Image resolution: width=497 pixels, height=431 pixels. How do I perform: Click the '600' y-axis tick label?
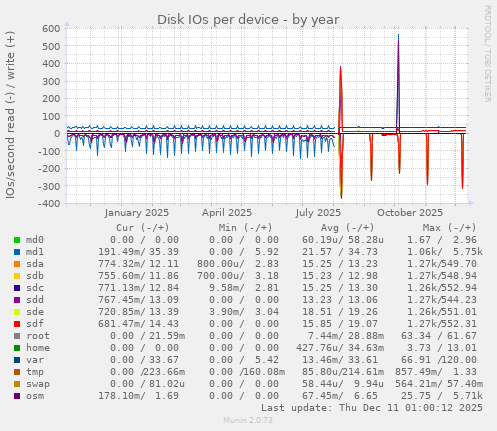[51, 29]
